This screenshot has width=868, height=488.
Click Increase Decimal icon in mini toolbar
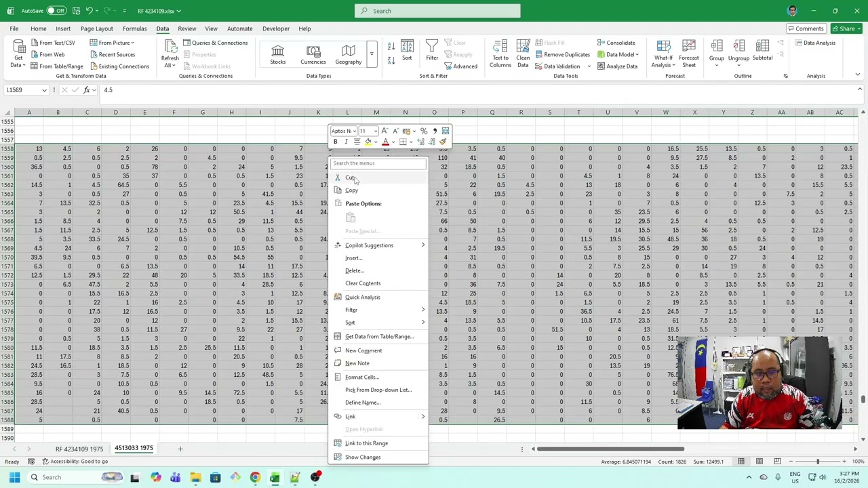(421, 142)
